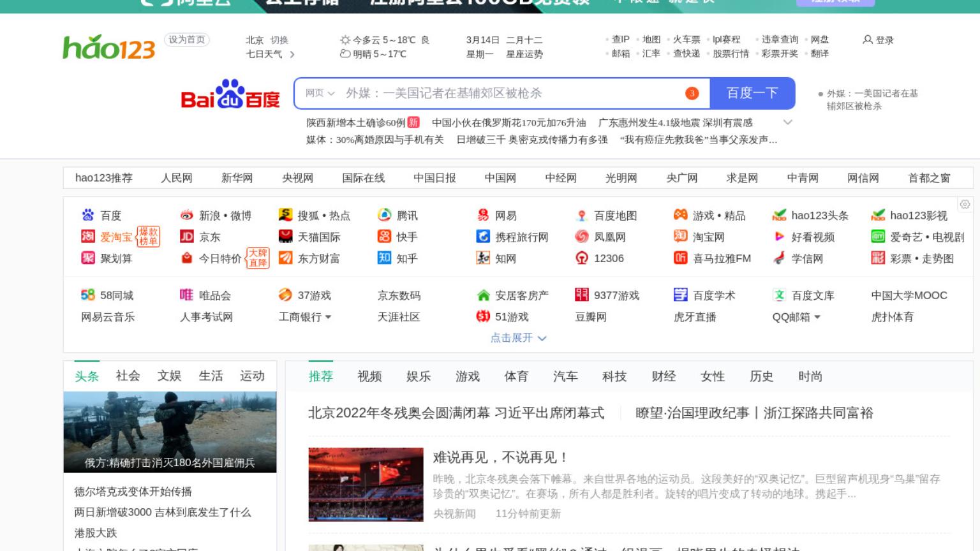Click the 切换 city link
This screenshot has height=551, width=980.
click(279, 40)
